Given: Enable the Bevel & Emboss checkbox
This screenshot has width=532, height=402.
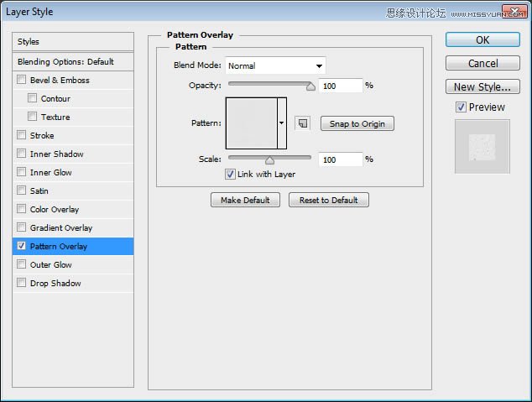Looking at the screenshot, I should (21, 80).
